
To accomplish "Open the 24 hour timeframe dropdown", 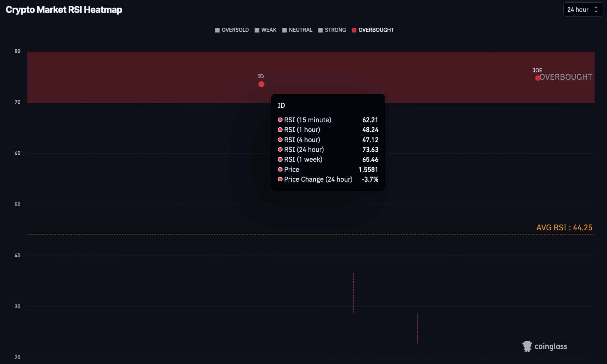I will pos(583,9).
